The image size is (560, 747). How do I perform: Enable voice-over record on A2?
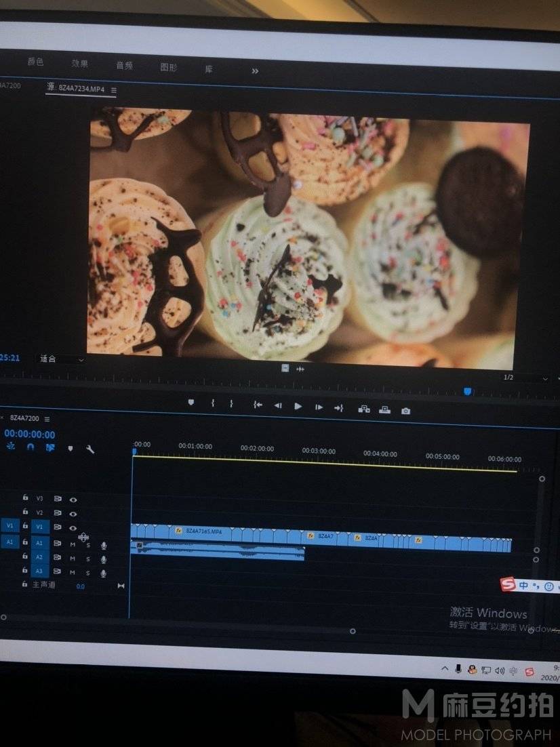pyautogui.click(x=104, y=559)
